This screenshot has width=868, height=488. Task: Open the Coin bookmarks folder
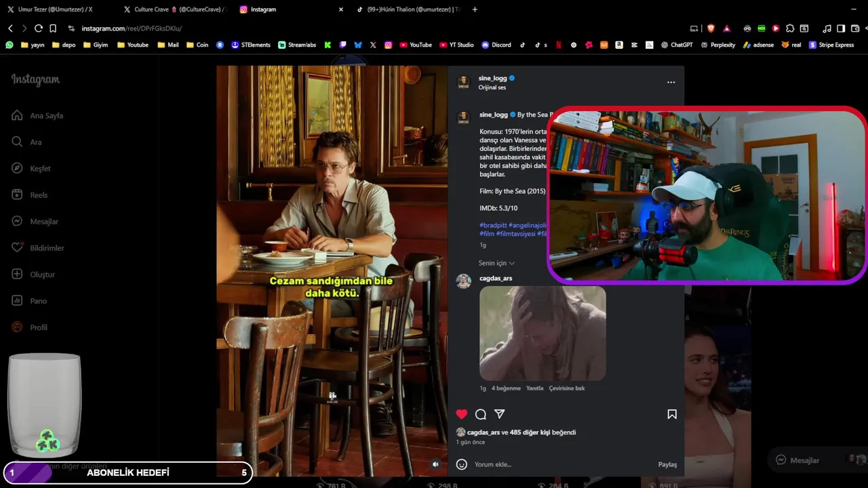tap(197, 45)
